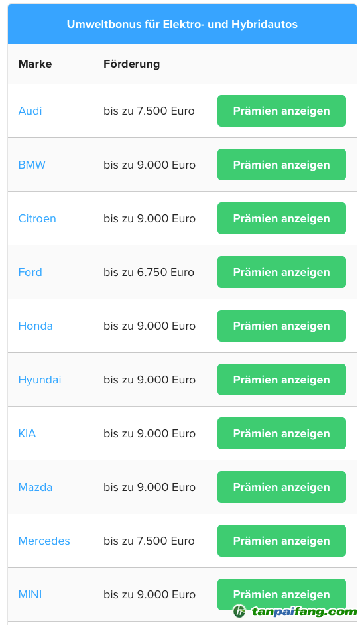This screenshot has width=364, height=625.
Task: Open the MINI brand link
Action: [x=30, y=594]
